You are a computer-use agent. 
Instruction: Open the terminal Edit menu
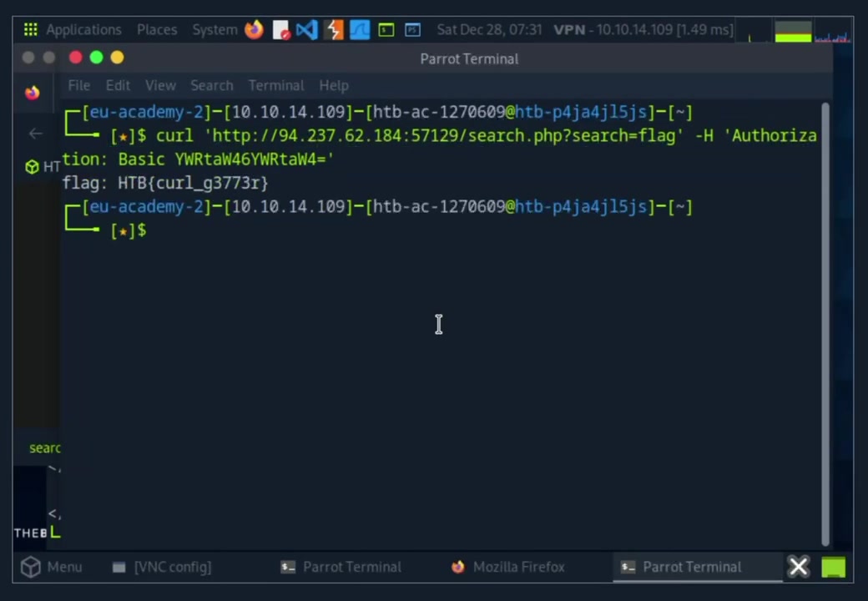tap(118, 85)
